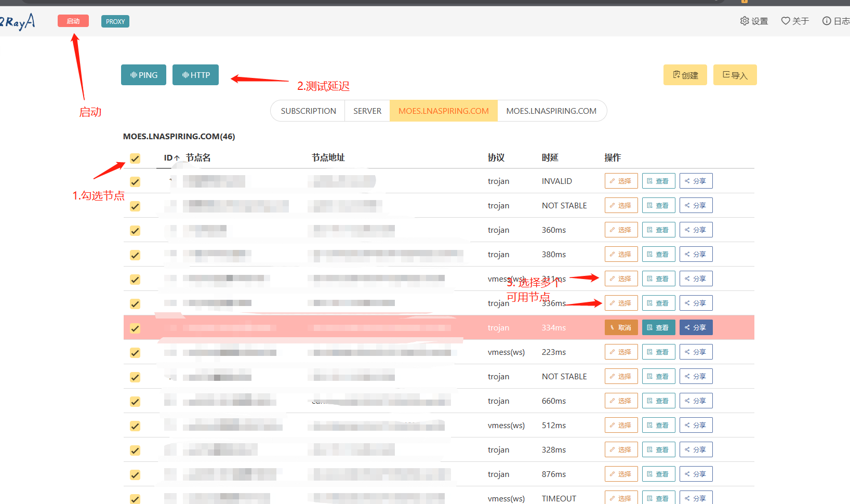
Task: Open the PROXY mode badge
Action: click(115, 21)
